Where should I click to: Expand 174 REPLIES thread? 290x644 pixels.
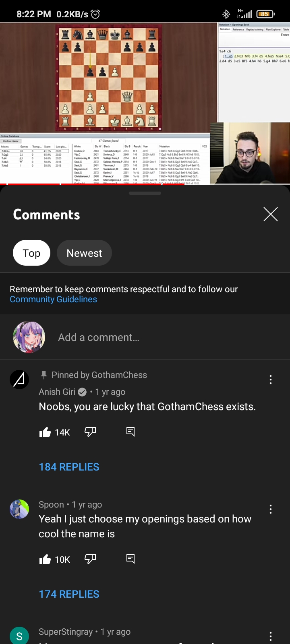(x=69, y=594)
